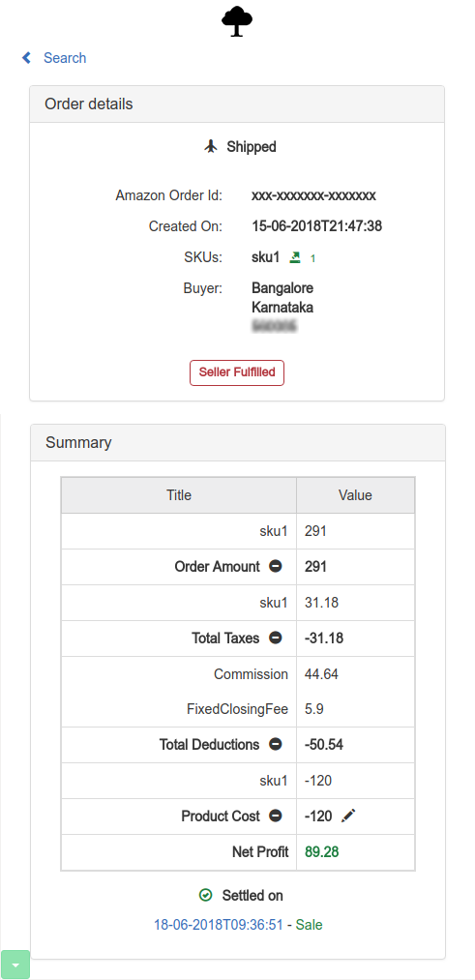Click the Seller Fulfilled badge

(237, 372)
